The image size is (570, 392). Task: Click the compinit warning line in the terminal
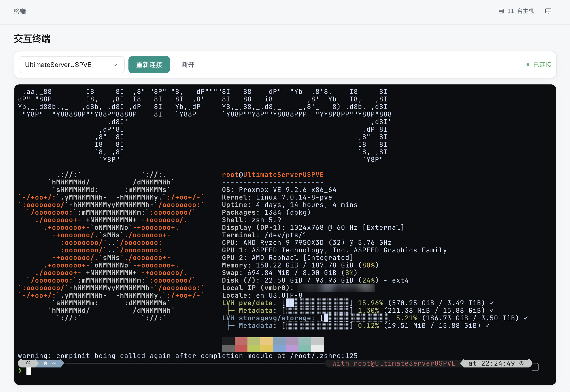click(x=188, y=356)
